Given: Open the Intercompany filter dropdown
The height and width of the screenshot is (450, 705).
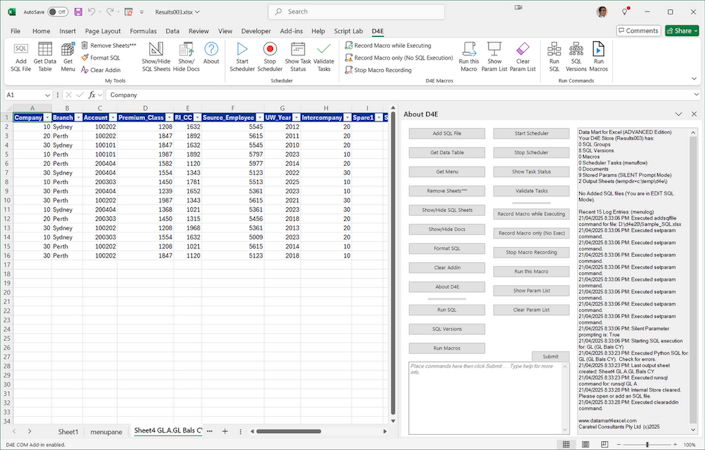Looking at the screenshot, I should point(347,117).
